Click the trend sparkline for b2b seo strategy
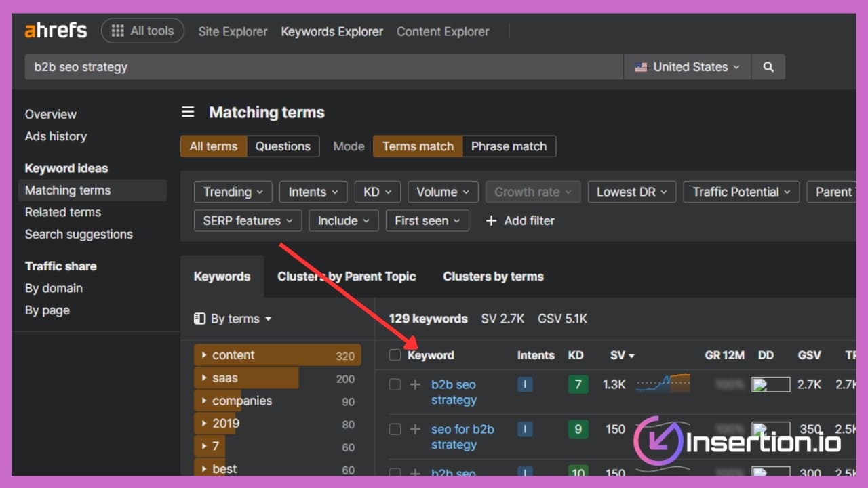Image resolution: width=868 pixels, height=488 pixels. click(663, 384)
